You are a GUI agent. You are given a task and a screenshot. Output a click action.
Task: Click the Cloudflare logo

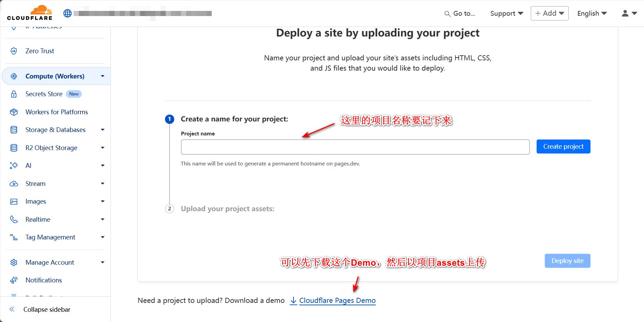click(30, 13)
